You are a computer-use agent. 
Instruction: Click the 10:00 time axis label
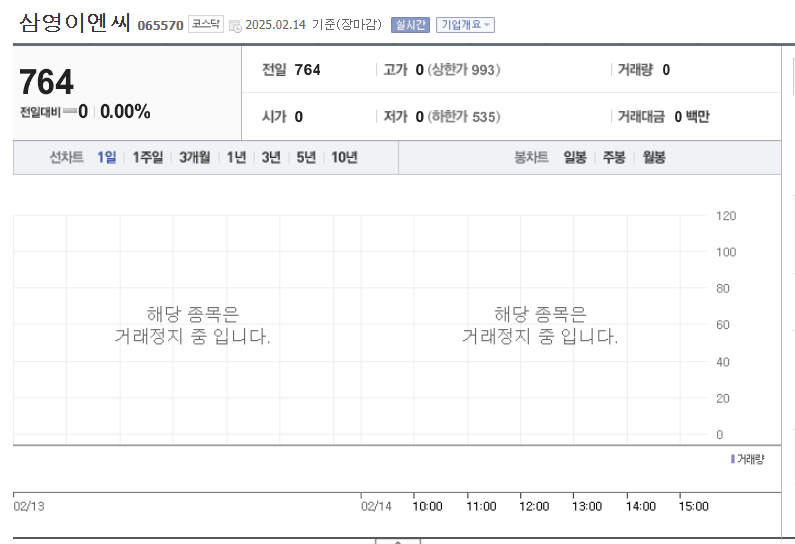pyautogui.click(x=427, y=506)
